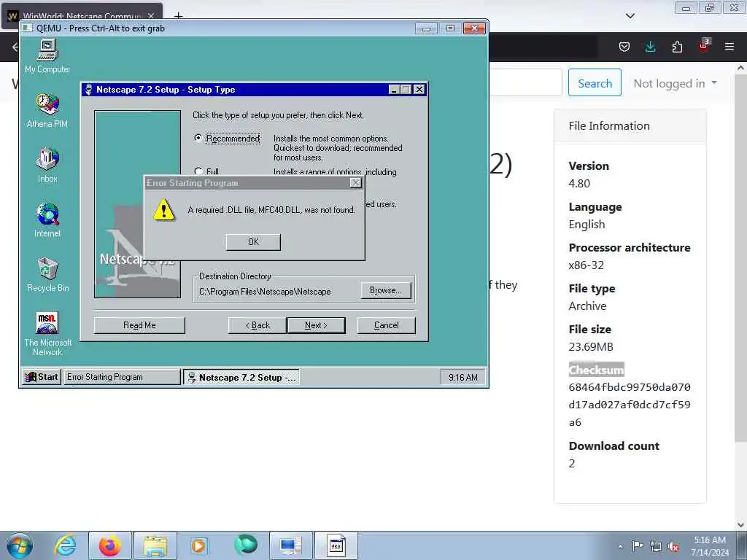Open Athena PIM desktop icon
This screenshot has height=560, width=747.
(47, 111)
